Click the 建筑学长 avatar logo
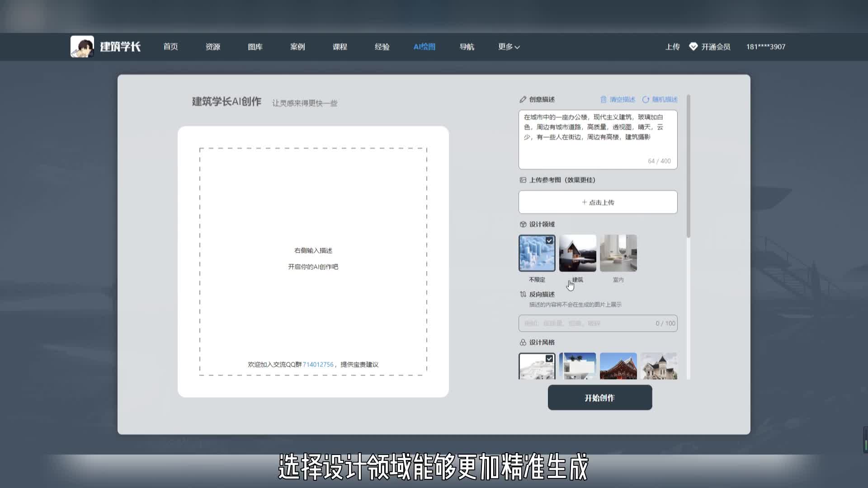Viewport: 868px width, 488px height. coord(82,47)
